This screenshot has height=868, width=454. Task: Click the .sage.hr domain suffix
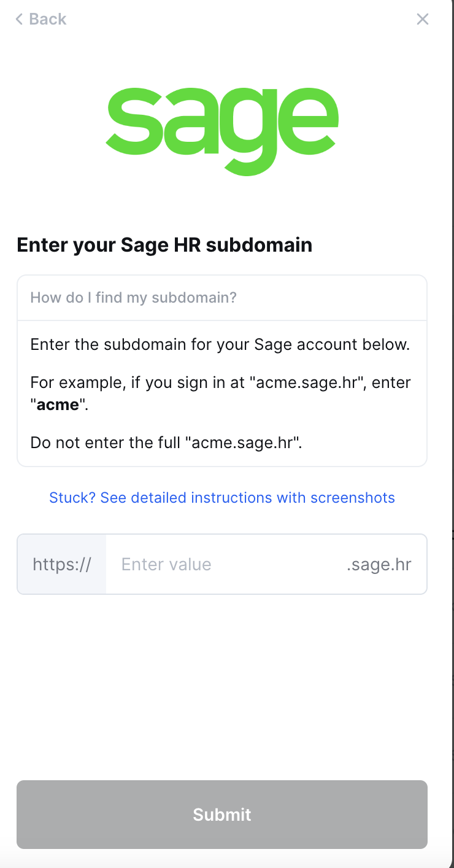coord(379,565)
